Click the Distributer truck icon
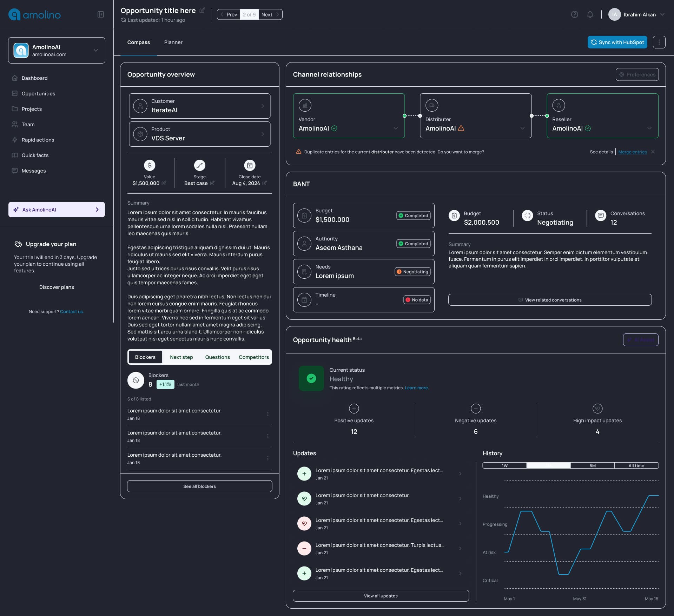Viewport: 674px width, 616px height. [432, 105]
